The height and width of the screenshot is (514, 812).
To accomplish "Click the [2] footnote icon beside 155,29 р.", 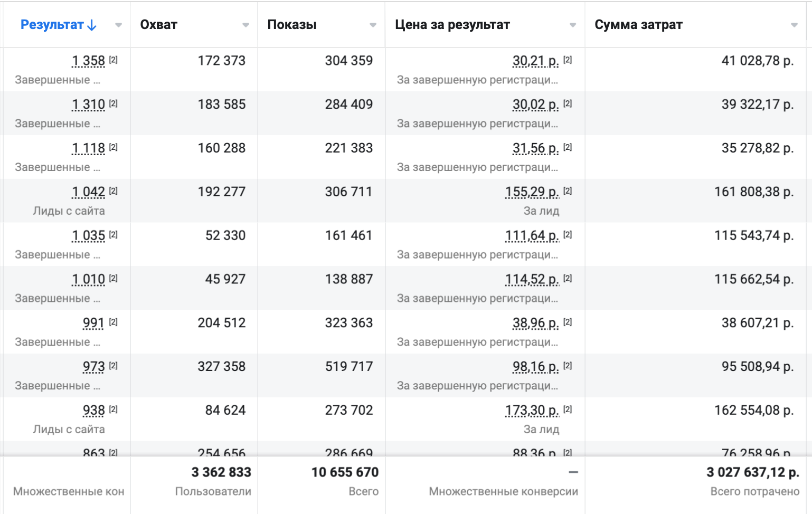I will [568, 191].
